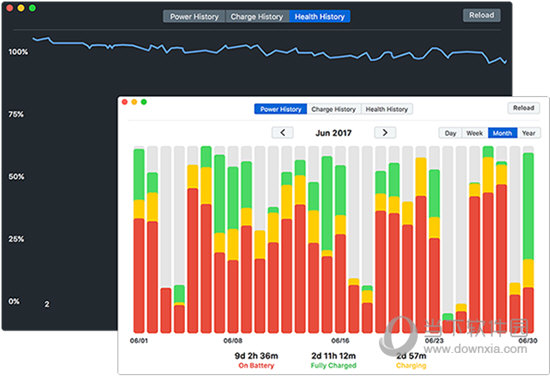Close the dark Health History window
The height and width of the screenshot is (376, 550).
(x=10, y=8)
